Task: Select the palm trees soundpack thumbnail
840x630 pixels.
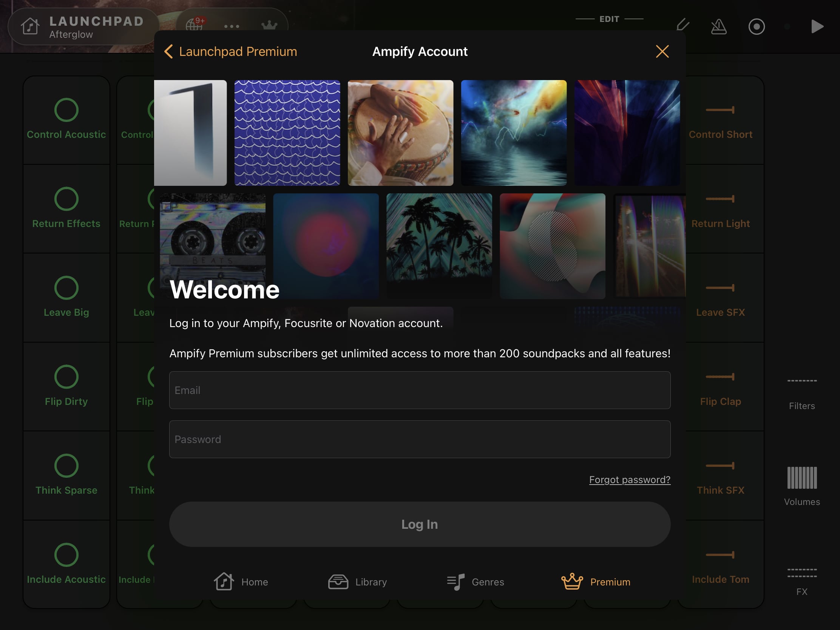Action: (439, 246)
